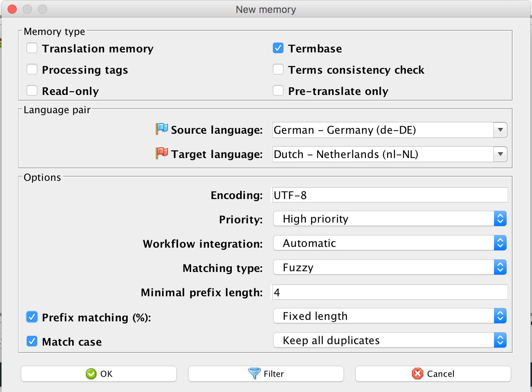Toggle the Read-only checkbox

click(x=32, y=91)
